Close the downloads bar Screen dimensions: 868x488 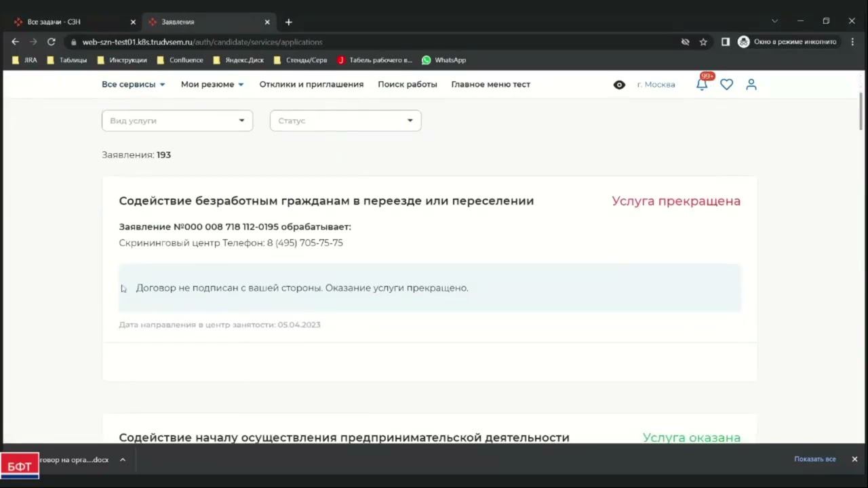tap(854, 459)
